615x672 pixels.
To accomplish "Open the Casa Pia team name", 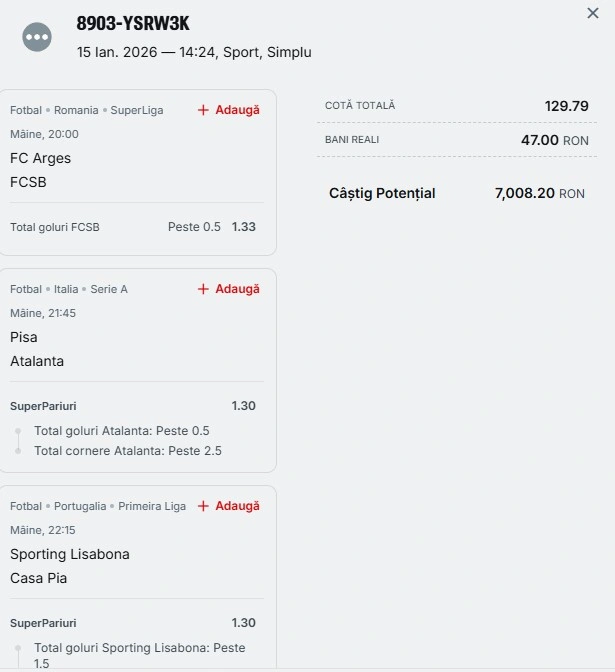I will click(x=39, y=578).
